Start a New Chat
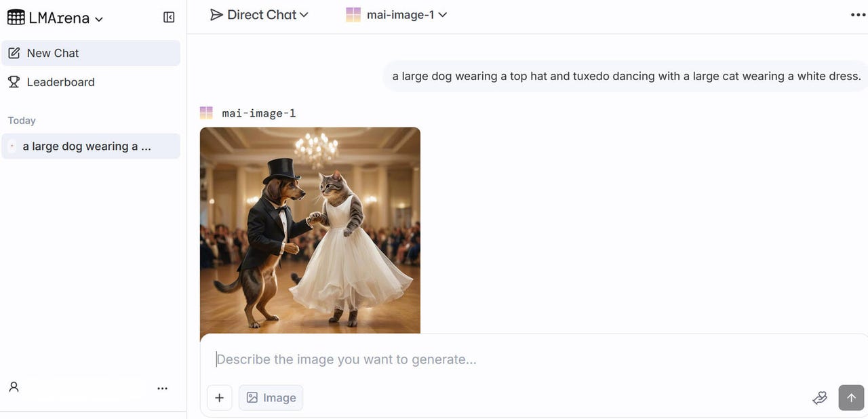Screen dimensions: 868x419 (91, 53)
